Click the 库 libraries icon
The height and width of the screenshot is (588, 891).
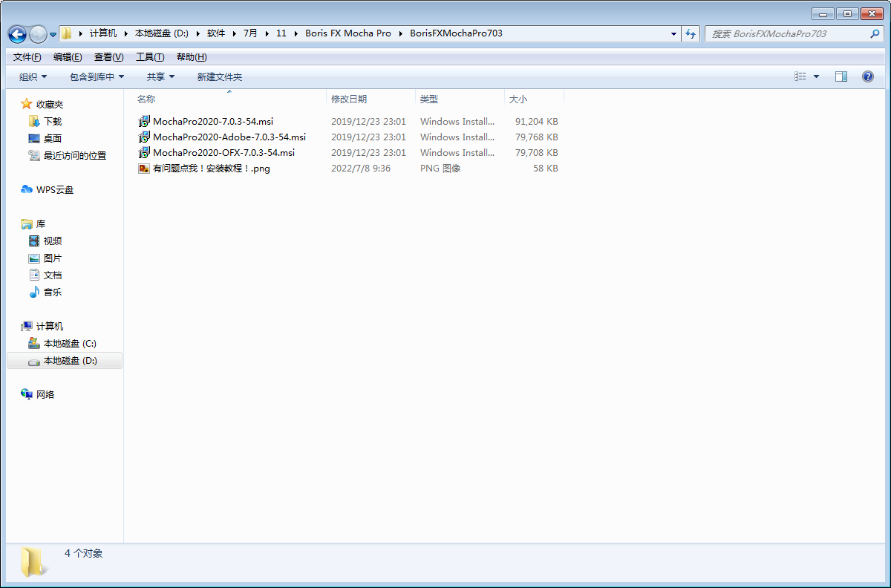[x=27, y=223]
